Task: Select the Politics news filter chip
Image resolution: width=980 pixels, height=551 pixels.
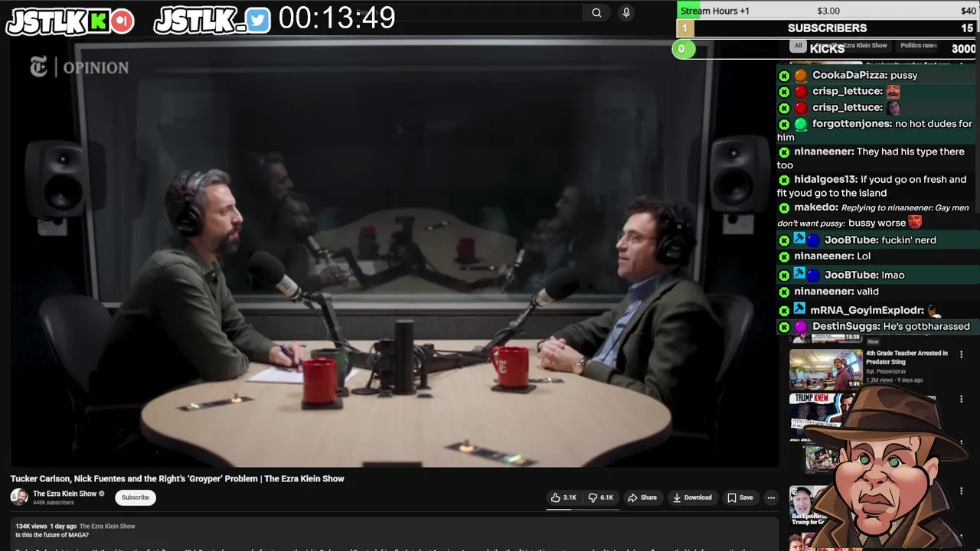Action: [x=917, y=45]
